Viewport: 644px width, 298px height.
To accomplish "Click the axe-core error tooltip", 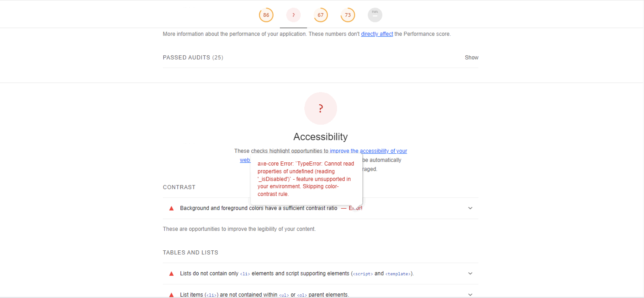I will click(x=306, y=179).
